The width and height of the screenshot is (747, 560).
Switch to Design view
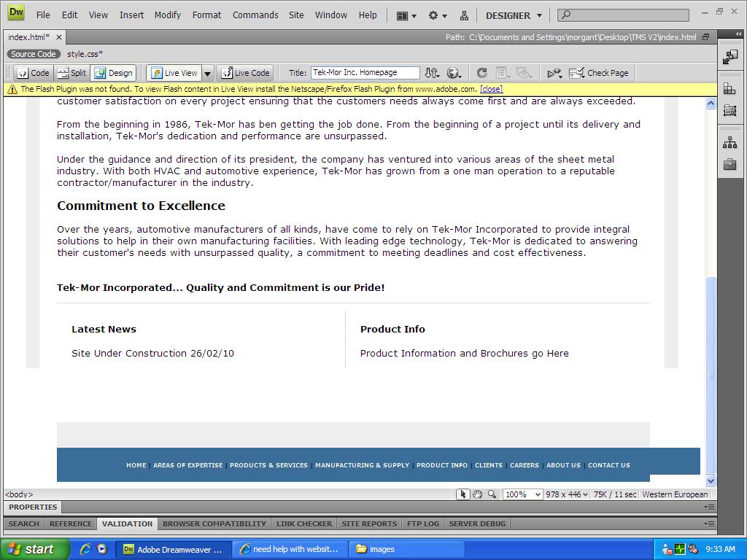(113, 73)
